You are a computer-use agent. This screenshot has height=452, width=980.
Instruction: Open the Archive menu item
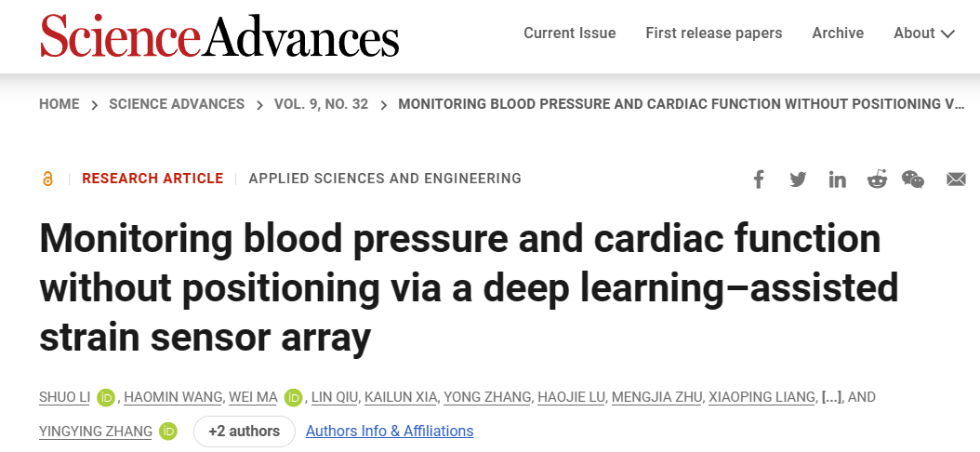[838, 33]
